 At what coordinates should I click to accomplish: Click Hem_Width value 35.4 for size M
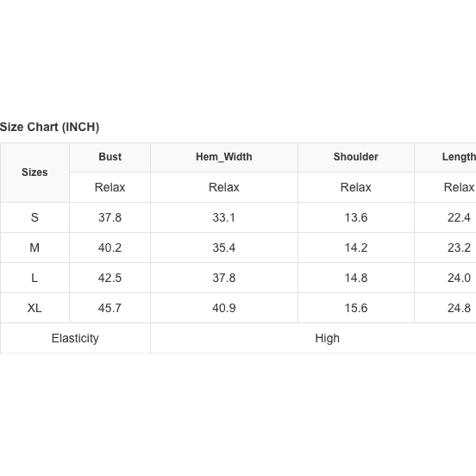[224, 247]
